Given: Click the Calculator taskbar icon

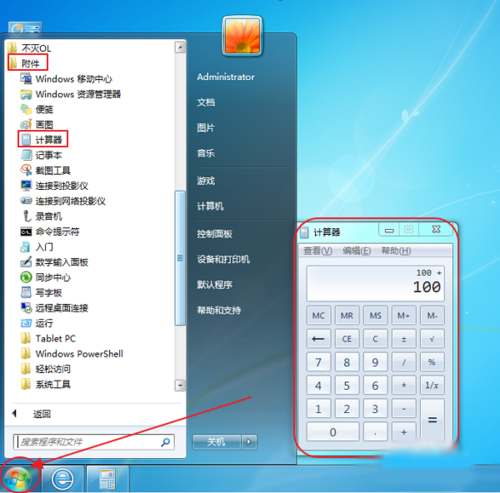Looking at the screenshot, I should 107,479.
